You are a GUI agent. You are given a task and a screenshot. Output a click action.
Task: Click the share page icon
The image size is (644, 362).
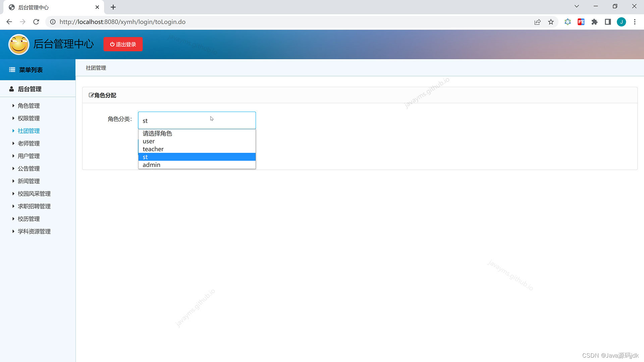pyautogui.click(x=537, y=22)
